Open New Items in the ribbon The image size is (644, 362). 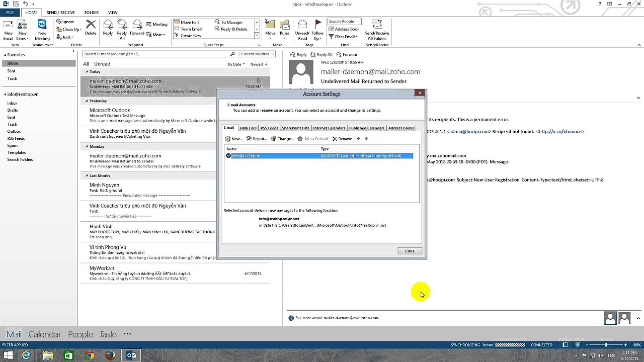click(x=22, y=30)
